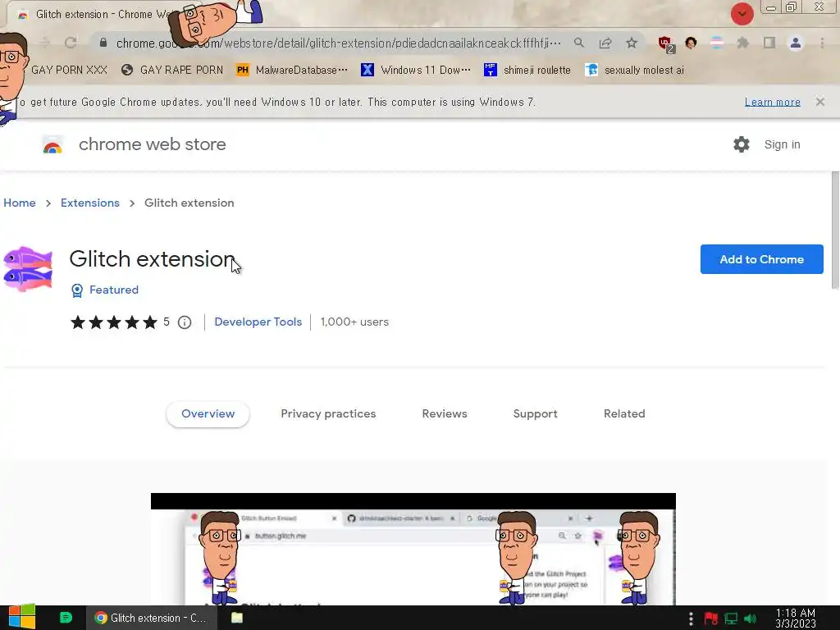Open the Developer Tools category link
The height and width of the screenshot is (630, 840).
point(258,322)
